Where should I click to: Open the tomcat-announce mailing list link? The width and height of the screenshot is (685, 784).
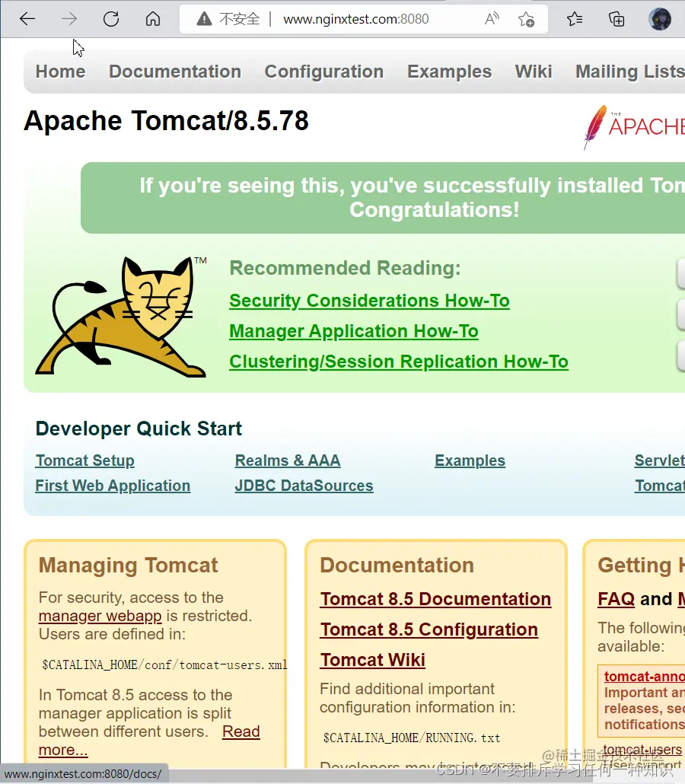644,677
